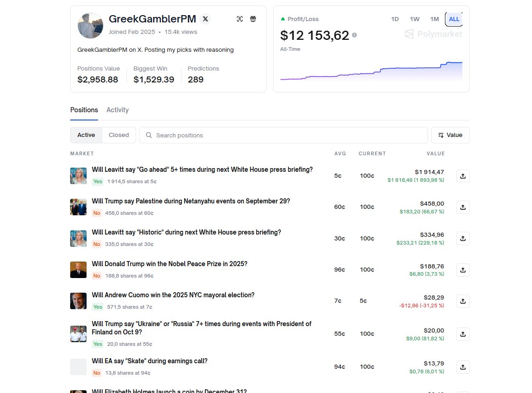This screenshot has height=393, width=532.
Task: Click the Predictions 289 stat
Action: [x=203, y=74]
